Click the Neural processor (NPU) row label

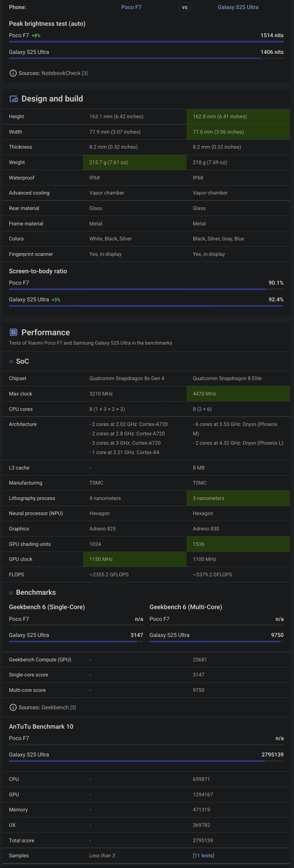coord(36,513)
